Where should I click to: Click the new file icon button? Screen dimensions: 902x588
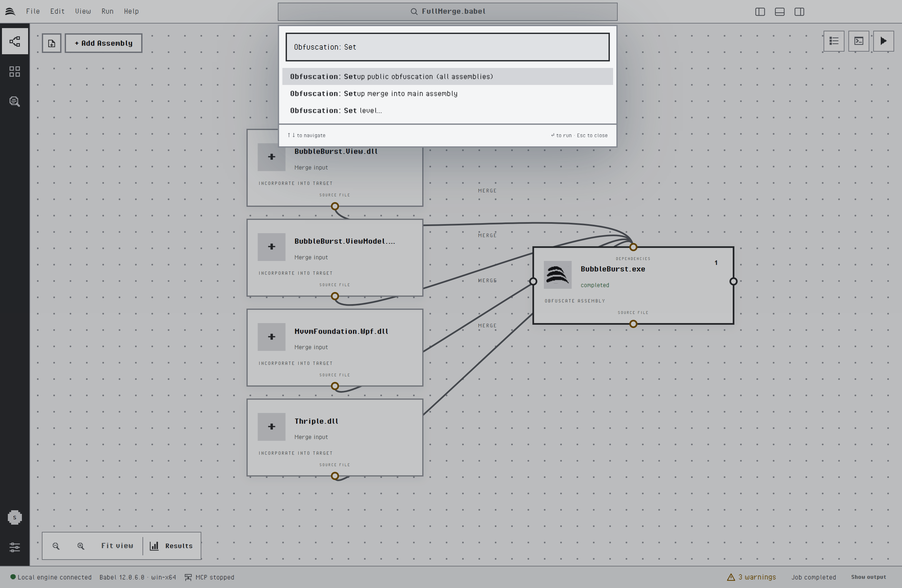pos(52,43)
